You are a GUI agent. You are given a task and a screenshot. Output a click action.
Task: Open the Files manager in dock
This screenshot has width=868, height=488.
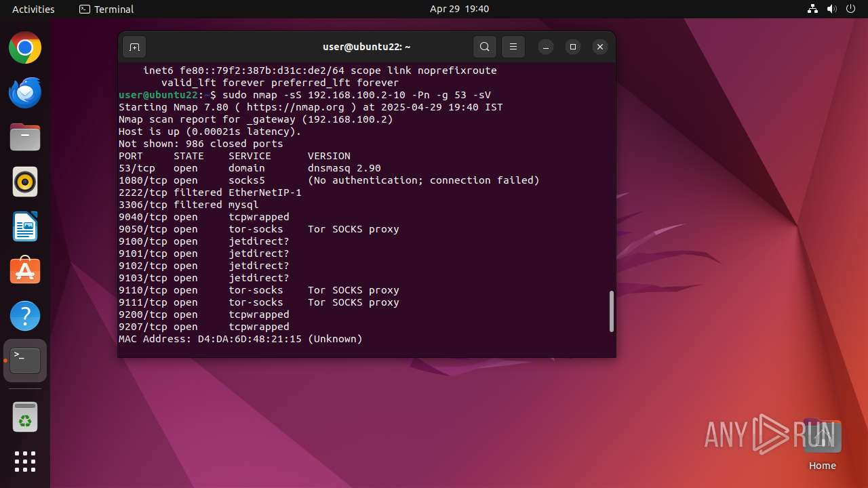coord(25,138)
